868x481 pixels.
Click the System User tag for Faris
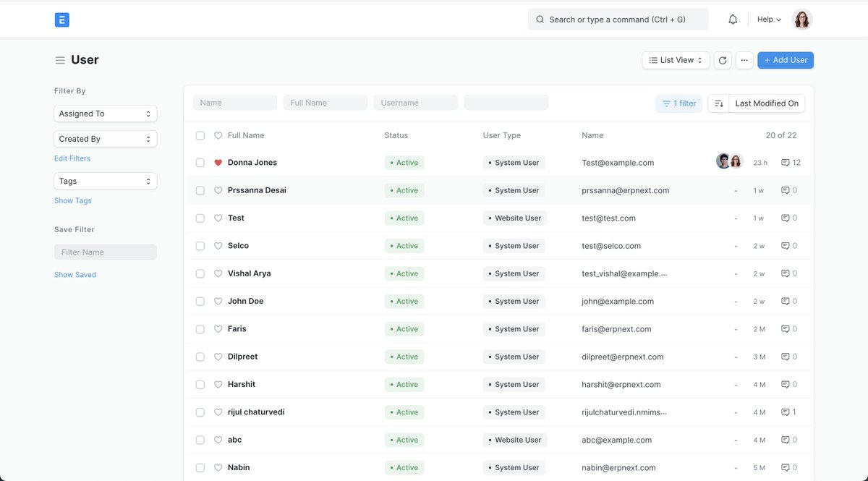[514, 329]
